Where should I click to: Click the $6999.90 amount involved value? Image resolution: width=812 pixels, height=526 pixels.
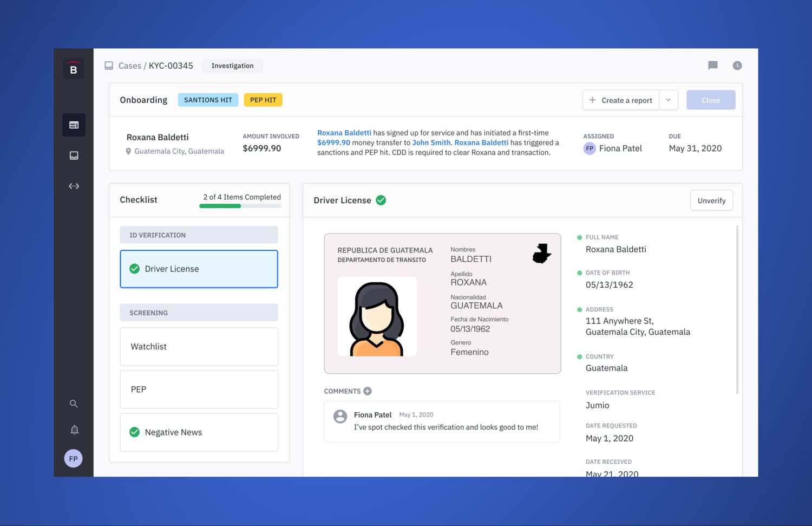(x=262, y=148)
